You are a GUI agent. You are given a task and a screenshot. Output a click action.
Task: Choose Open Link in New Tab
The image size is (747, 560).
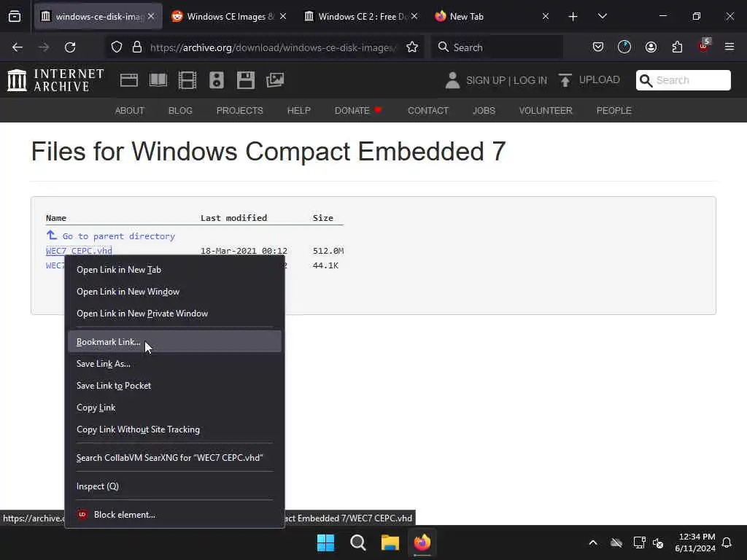(x=174, y=270)
